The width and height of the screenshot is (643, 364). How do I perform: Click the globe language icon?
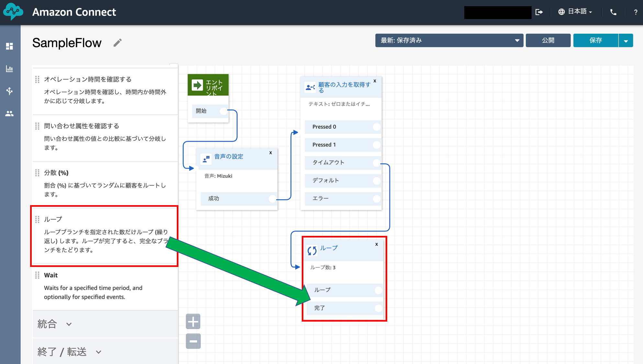pyautogui.click(x=561, y=12)
